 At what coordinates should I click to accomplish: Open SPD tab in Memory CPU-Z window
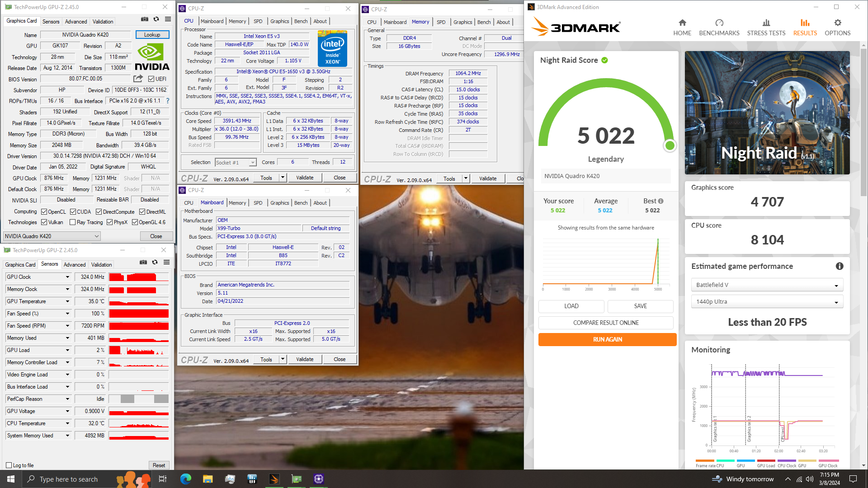point(441,22)
